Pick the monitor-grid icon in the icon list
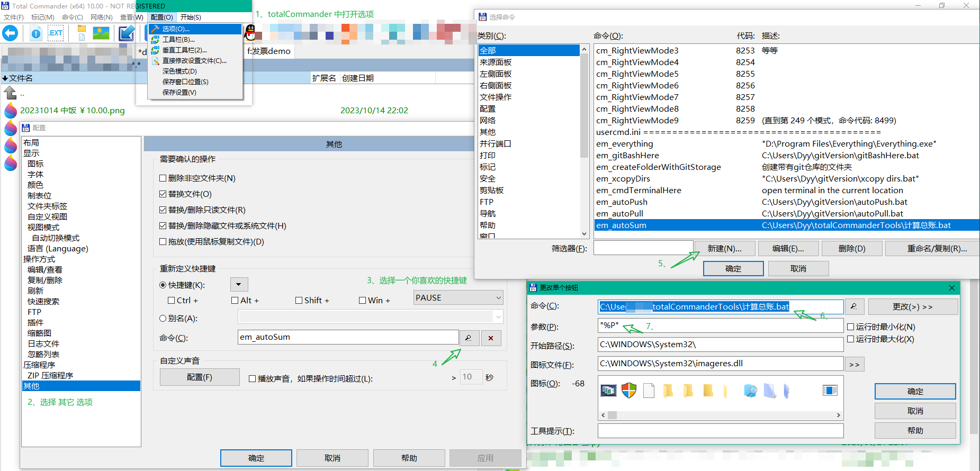 click(609, 391)
